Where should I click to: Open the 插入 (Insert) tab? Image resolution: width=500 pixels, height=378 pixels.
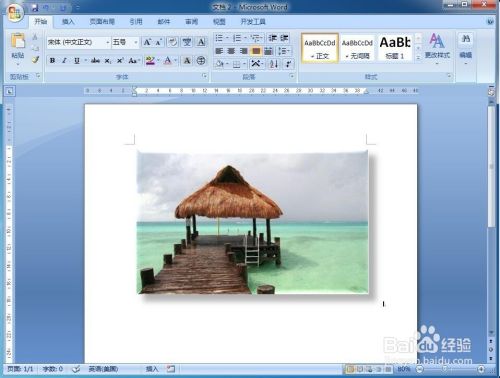68,22
